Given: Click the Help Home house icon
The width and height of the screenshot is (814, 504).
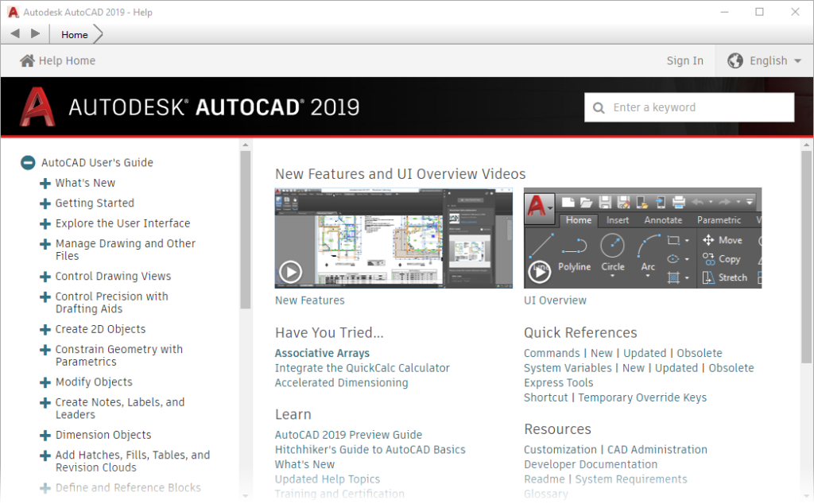Looking at the screenshot, I should [27, 60].
